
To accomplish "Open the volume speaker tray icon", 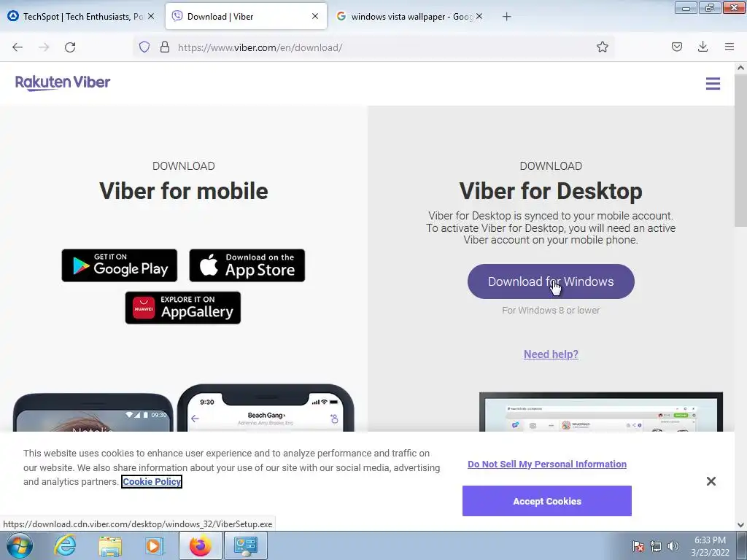I will tap(673, 546).
